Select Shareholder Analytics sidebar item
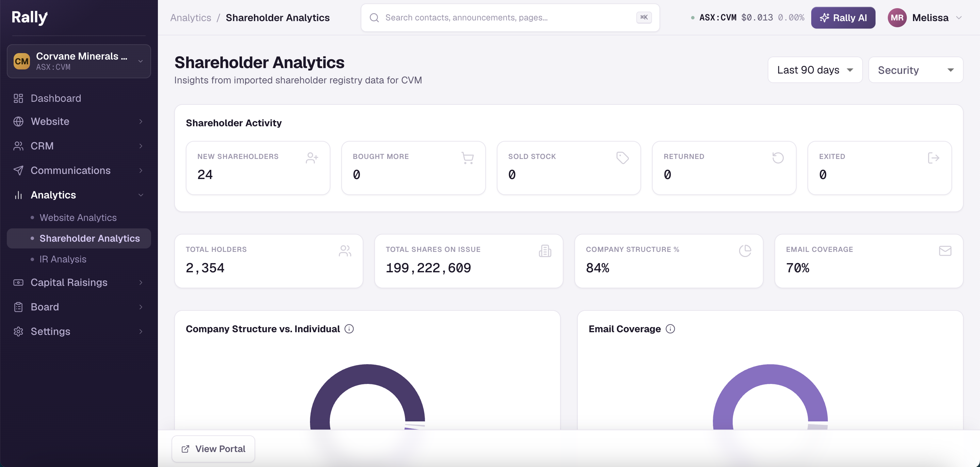Image resolution: width=980 pixels, height=467 pixels. 79,238
